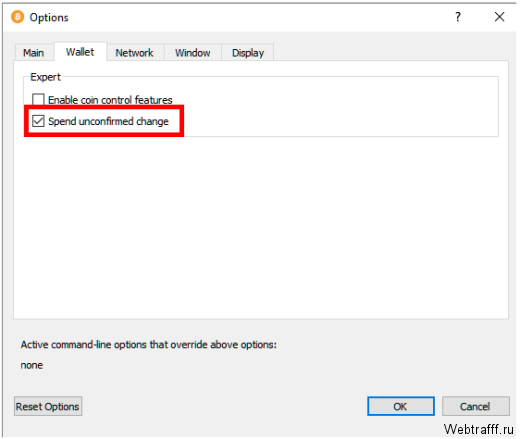This screenshot has height=439, width=520.
Task: Select the Wallet tab
Action: tap(80, 52)
